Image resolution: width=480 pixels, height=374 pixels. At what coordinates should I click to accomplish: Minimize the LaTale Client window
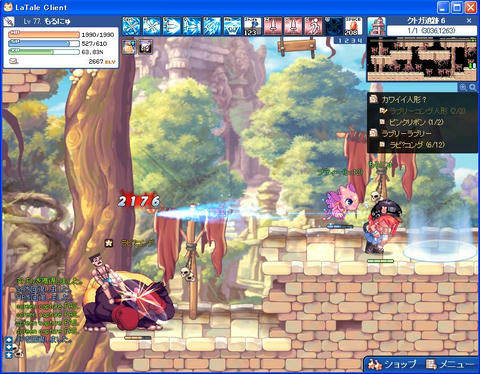pyautogui.click(x=443, y=7)
